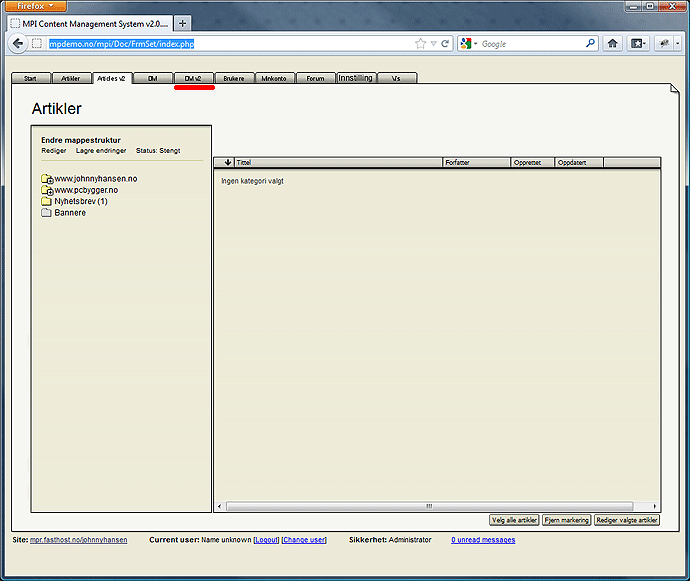Click the address bar URL field

229,44
